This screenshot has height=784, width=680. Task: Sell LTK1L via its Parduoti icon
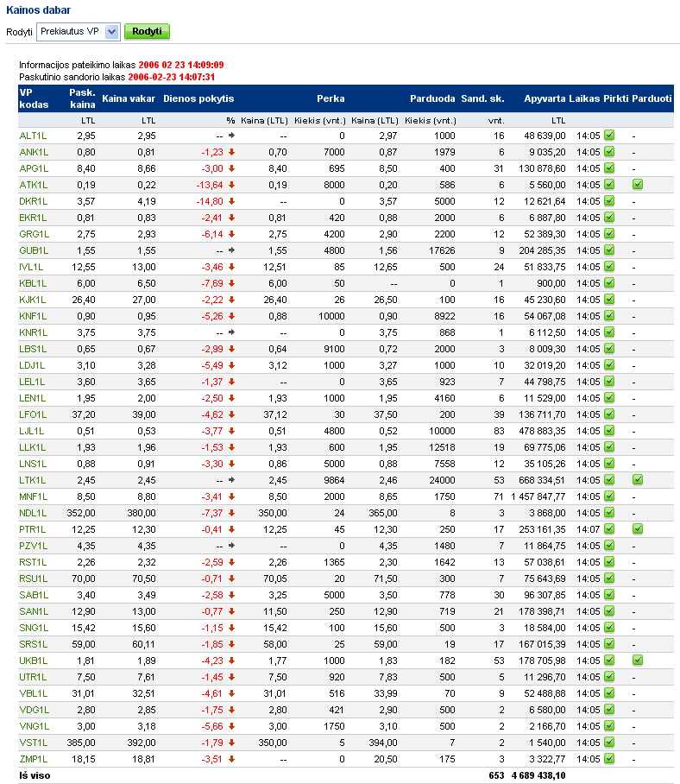click(638, 479)
